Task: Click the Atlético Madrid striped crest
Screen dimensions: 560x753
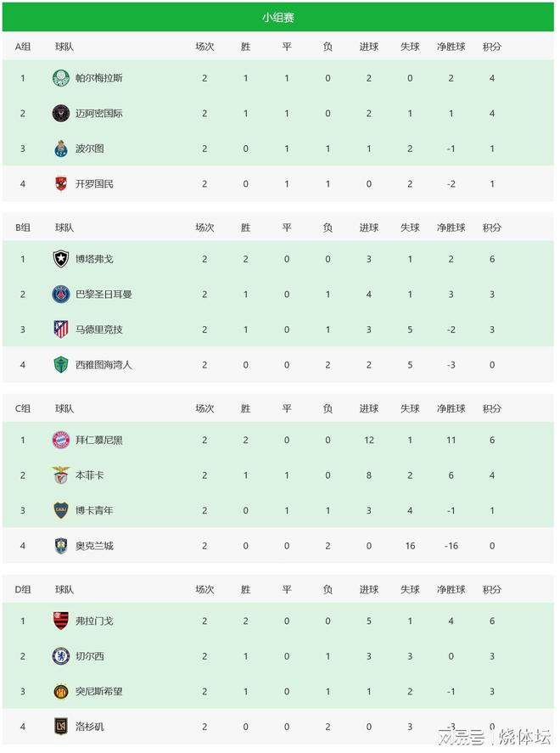Action: click(61, 329)
